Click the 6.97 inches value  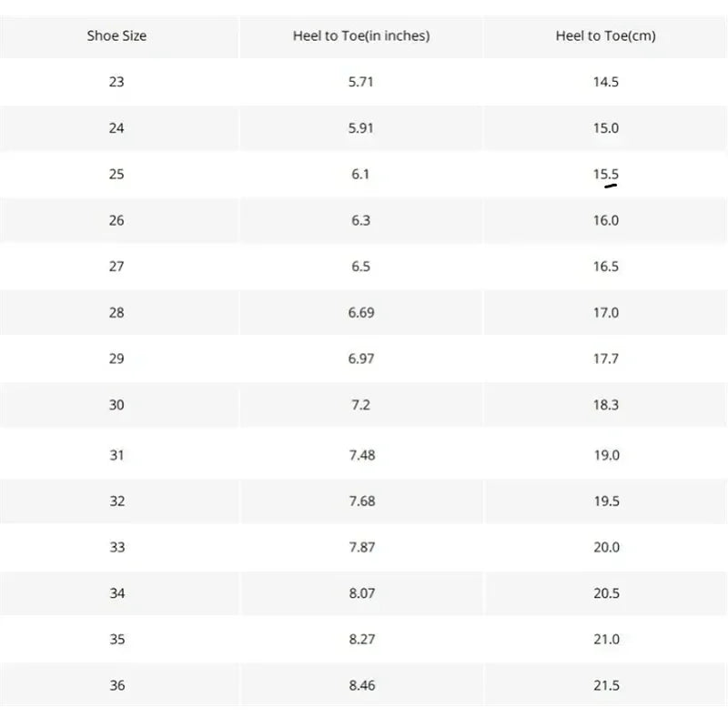[x=360, y=359]
